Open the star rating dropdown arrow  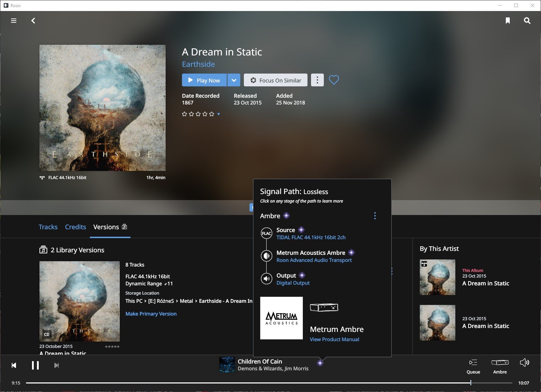tap(219, 114)
